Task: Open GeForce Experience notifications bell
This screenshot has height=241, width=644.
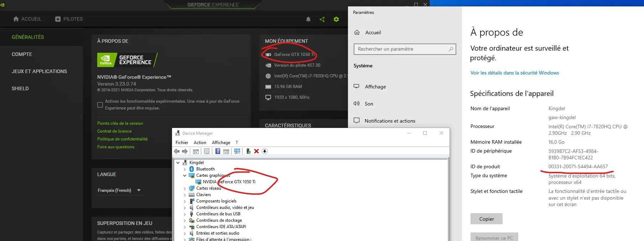Action: click(x=308, y=19)
